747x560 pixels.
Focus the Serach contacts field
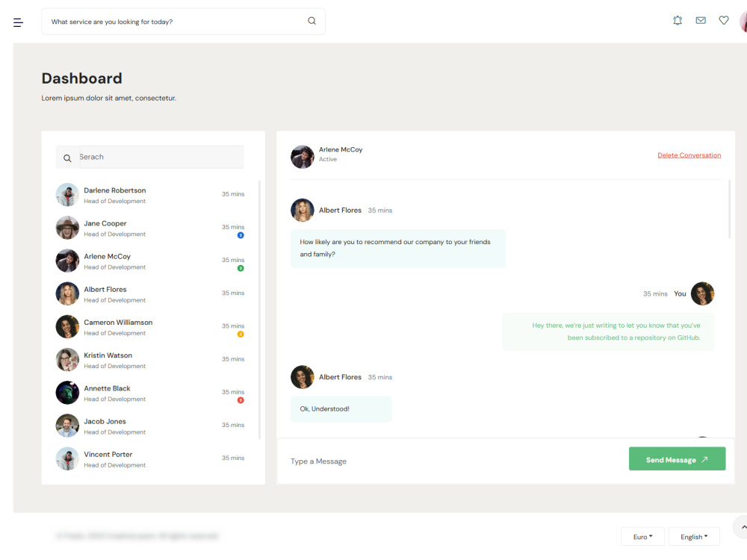[161, 157]
